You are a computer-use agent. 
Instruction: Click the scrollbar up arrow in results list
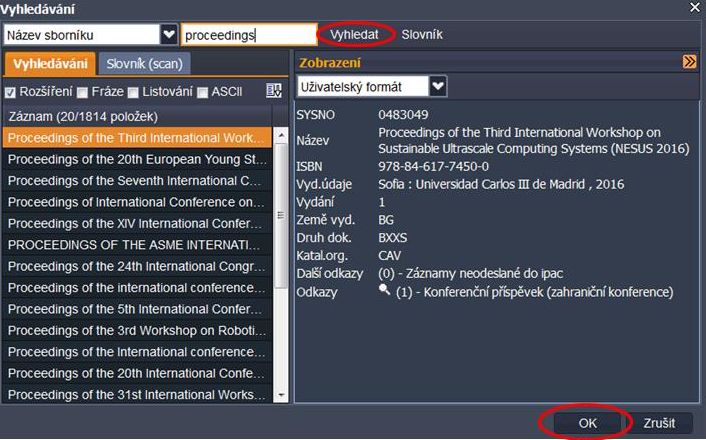[x=281, y=135]
